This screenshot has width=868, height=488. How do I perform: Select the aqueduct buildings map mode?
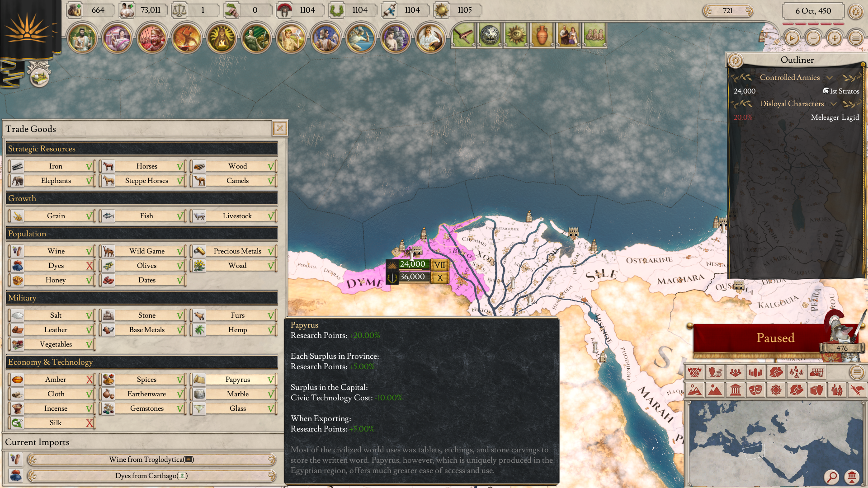[x=816, y=372]
